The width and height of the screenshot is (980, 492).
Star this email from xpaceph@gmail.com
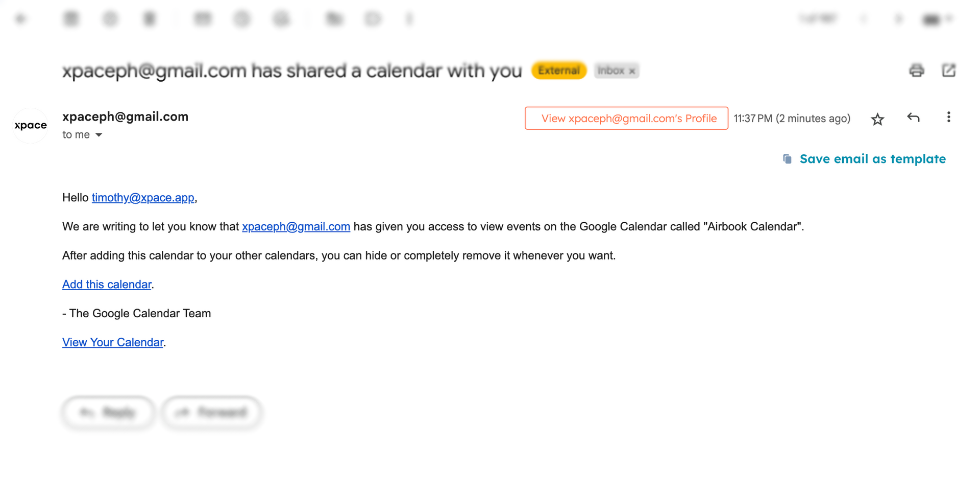pos(877,119)
